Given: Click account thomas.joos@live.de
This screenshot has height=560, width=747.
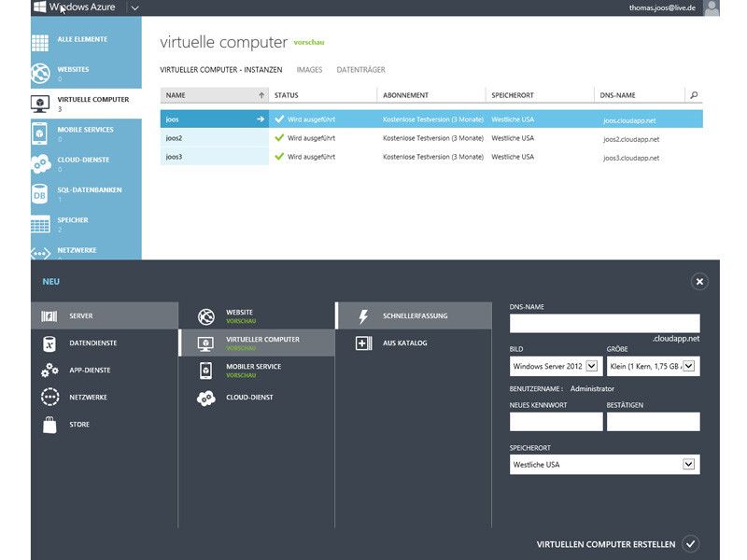Looking at the screenshot, I should click(662, 7).
